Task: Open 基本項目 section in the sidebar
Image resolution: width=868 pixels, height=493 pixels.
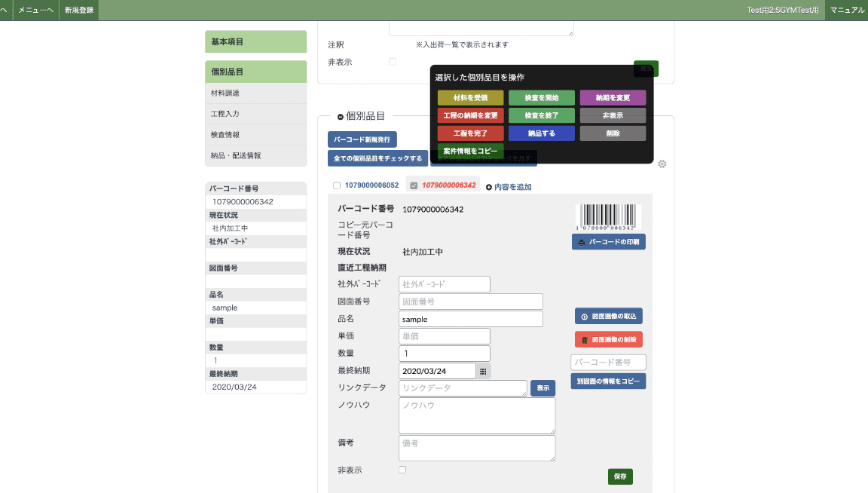Action: pyautogui.click(x=255, y=41)
